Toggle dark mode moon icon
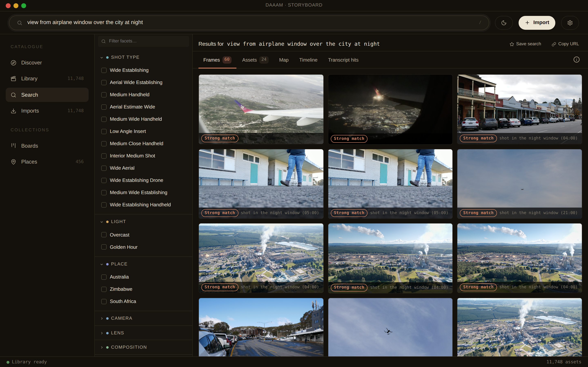The width and height of the screenshot is (588, 367). coord(504,23)
